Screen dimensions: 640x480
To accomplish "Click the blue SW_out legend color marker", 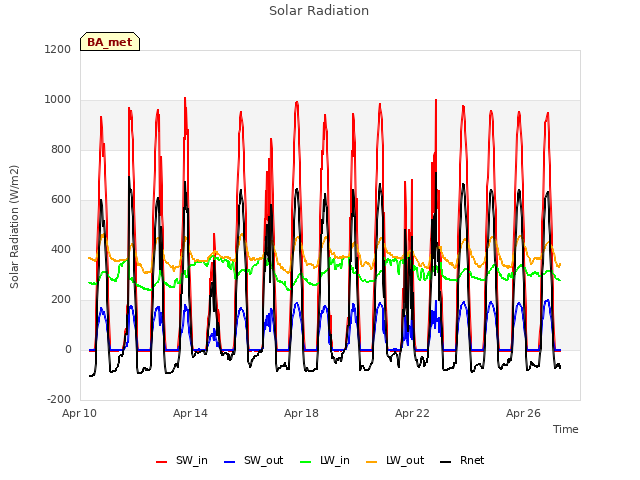I will (230, 462).
